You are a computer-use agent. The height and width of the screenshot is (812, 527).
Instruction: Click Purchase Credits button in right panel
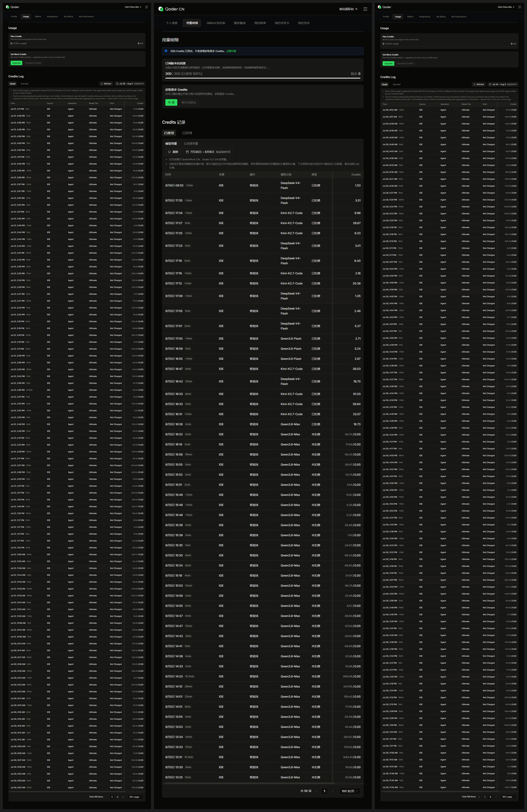point(405,64)
